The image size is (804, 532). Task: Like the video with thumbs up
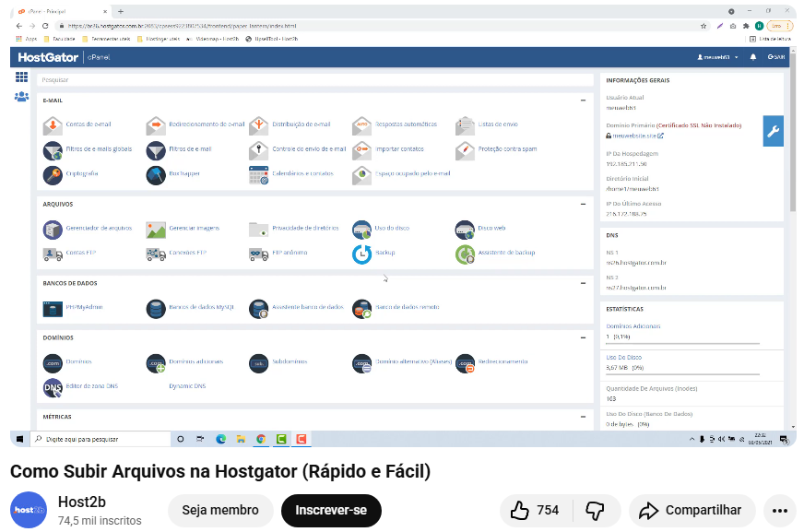coord(521,510)
